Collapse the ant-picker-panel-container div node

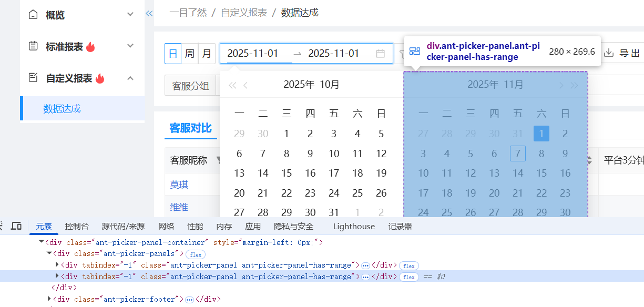click(x=42, y=242)
